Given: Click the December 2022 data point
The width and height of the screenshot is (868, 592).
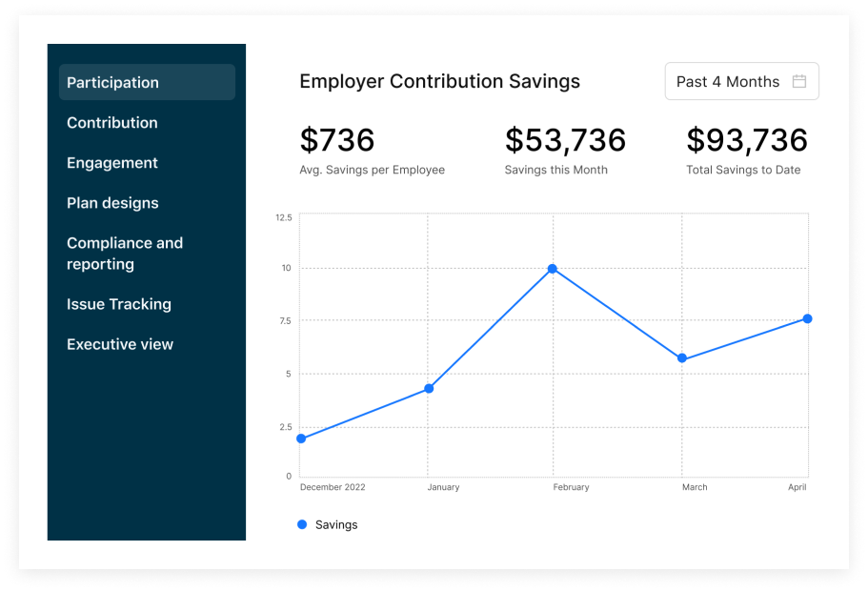Looking at the screenshot, I should (301, 438).
